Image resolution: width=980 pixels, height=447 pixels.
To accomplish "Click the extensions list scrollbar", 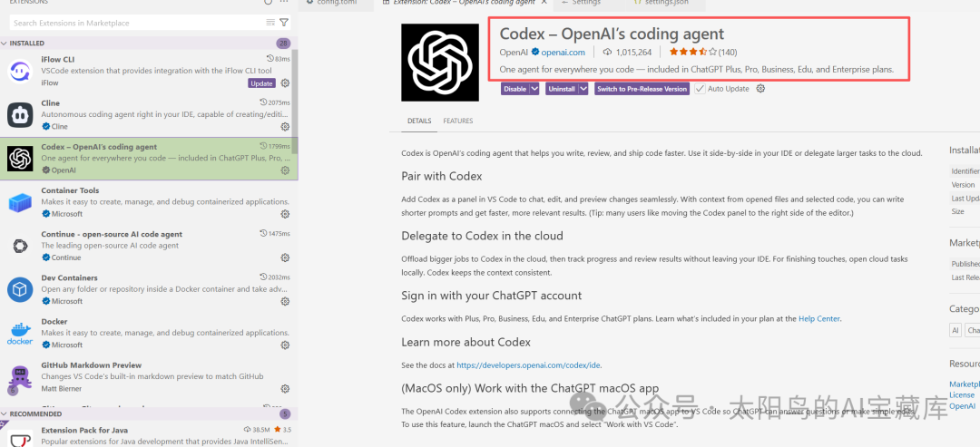I will [294, 100].
